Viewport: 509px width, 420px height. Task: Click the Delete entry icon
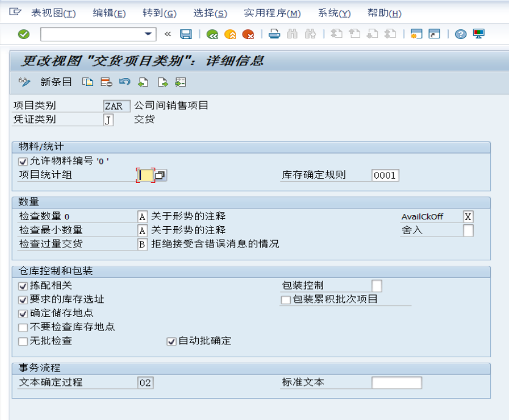(106, 82)
